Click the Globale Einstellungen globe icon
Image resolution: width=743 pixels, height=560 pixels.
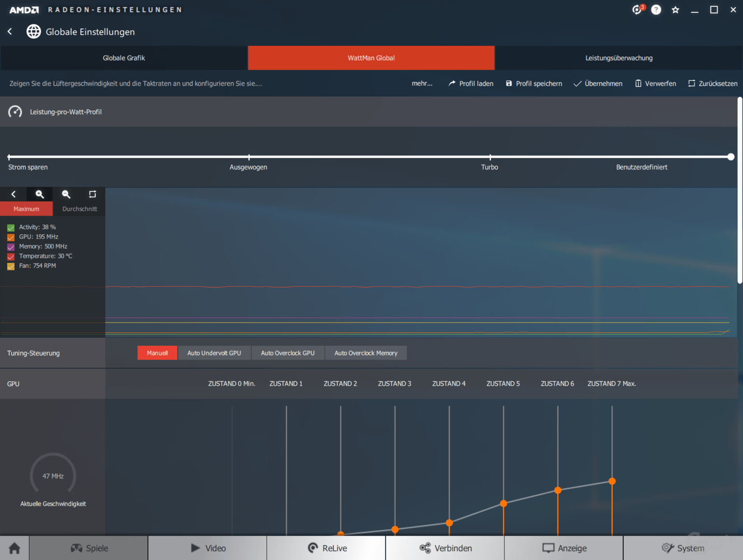(34, 32)
